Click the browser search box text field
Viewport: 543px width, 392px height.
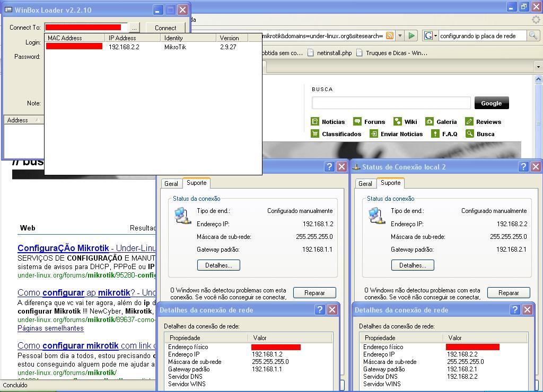(483, 35)
